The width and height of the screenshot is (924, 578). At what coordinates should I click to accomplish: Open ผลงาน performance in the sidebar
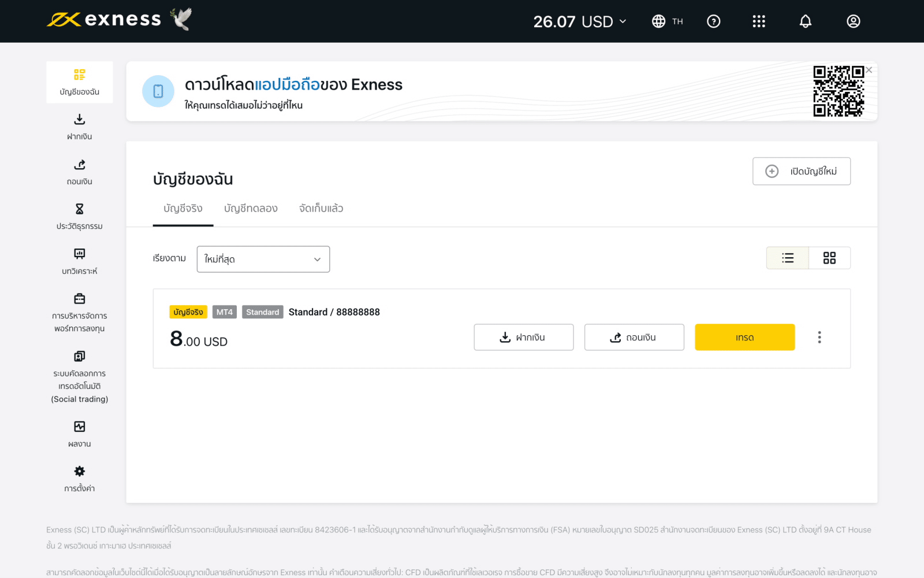80,434
